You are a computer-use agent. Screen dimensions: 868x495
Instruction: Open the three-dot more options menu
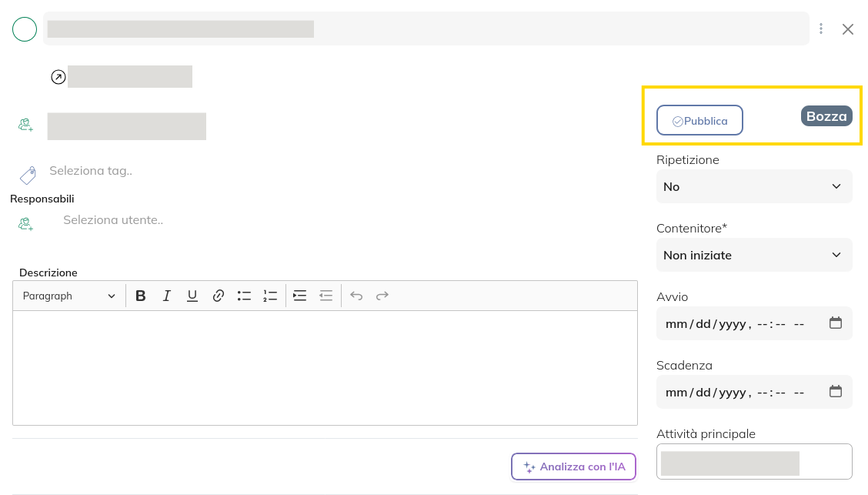tap(821, 29)
